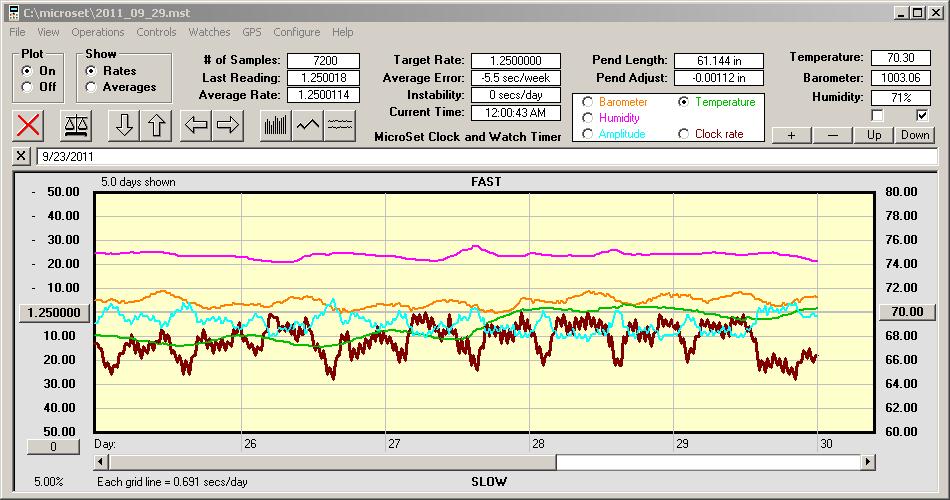Screen dimensions: 950x500
Task: Click the up arrow toolbar button
Action: tap(156, 125)
